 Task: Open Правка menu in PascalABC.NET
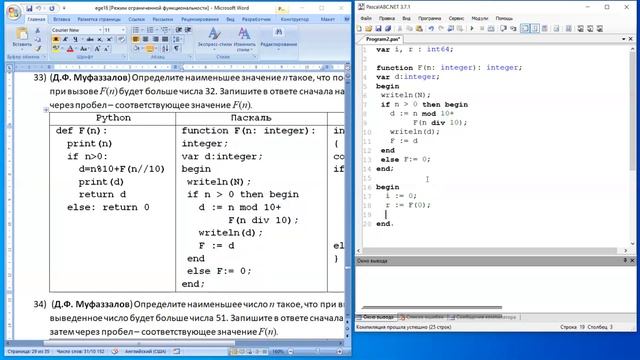click(387, 18)
